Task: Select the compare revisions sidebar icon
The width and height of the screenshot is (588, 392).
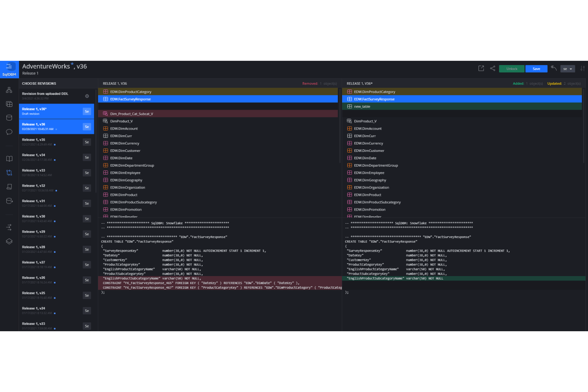Action: pyautogui.click(x=9, y=172)
